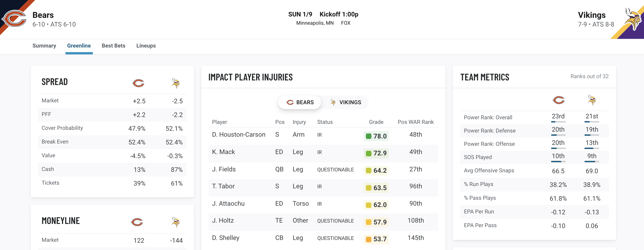Image resolution: width=644 pixels, height=250 pixels.
Task: Click Bears Power Rank Overall rank bar
Action: [558, 122]
